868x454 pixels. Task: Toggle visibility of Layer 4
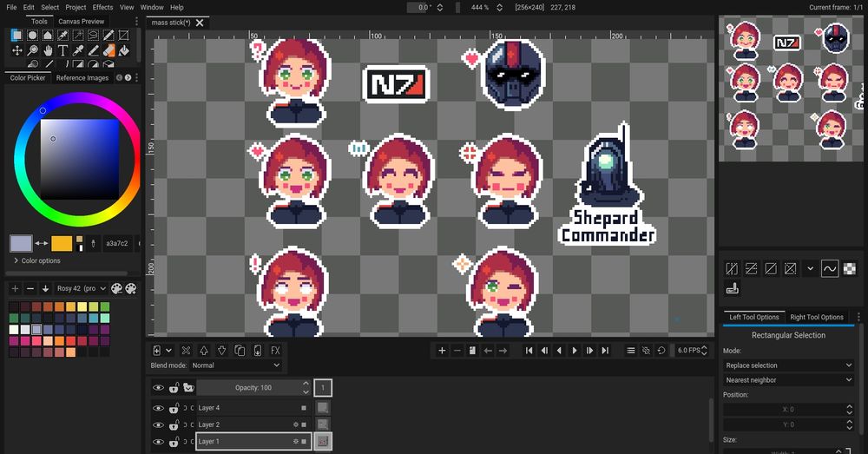(158, 408)
